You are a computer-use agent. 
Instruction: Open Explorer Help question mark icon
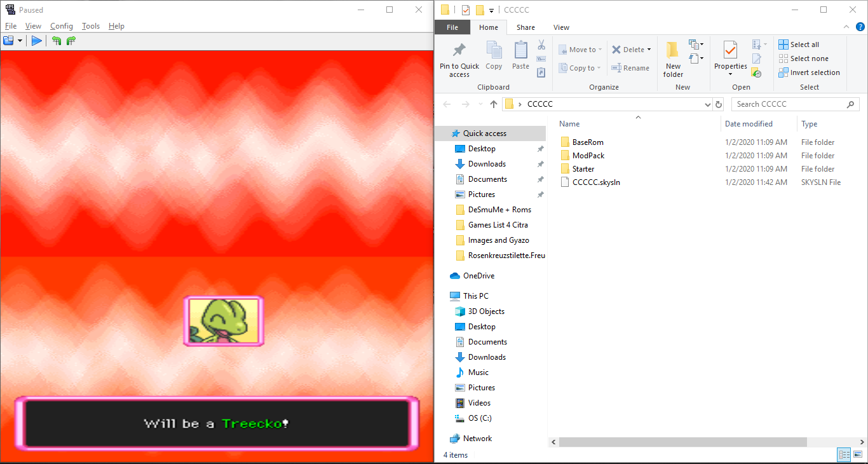[x=860, y=27]
